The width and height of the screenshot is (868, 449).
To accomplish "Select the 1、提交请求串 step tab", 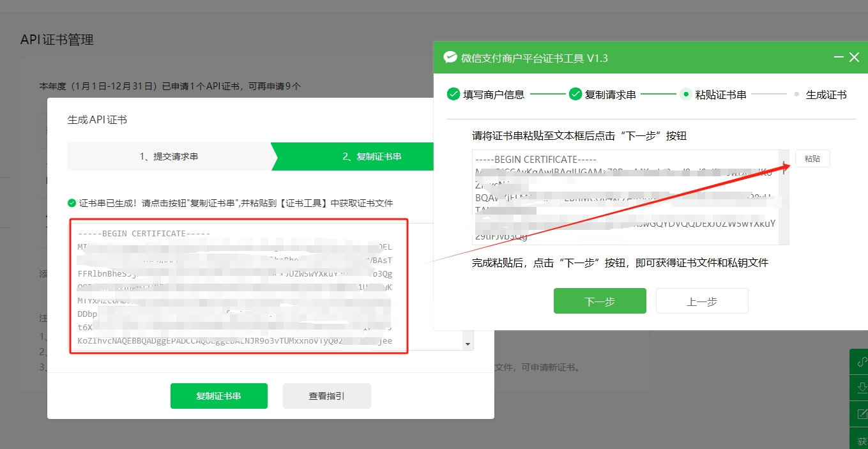I will 169,156.
